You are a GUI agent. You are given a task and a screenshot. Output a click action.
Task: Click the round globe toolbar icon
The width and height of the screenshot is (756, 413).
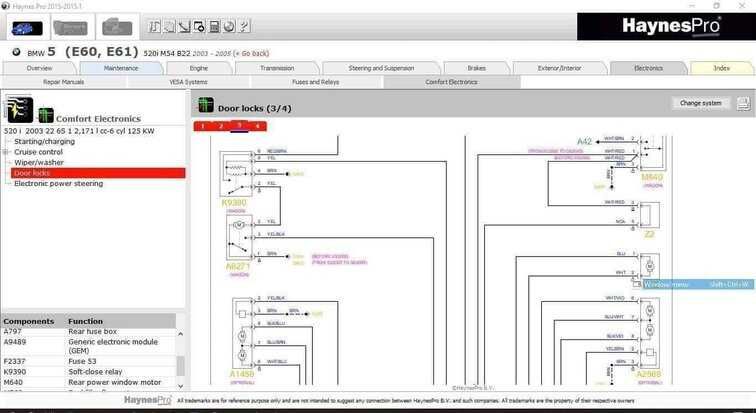point(230,27)
